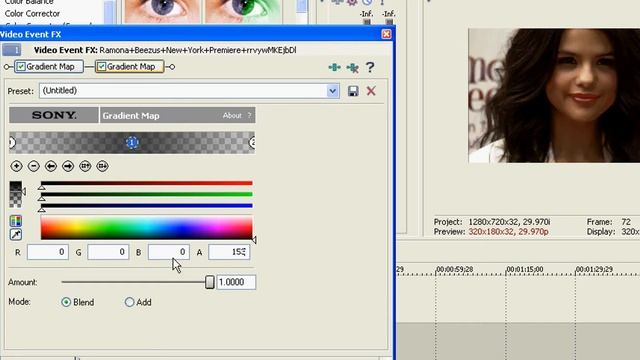
Task: Select the next gradient control point
Action: [68, 166]
